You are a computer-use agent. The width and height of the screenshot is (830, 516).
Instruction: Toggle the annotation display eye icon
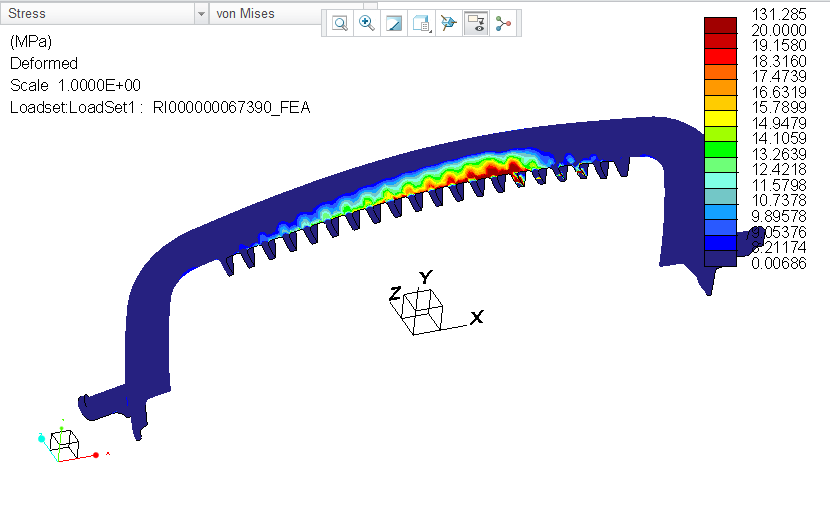(x=476, y=23)
